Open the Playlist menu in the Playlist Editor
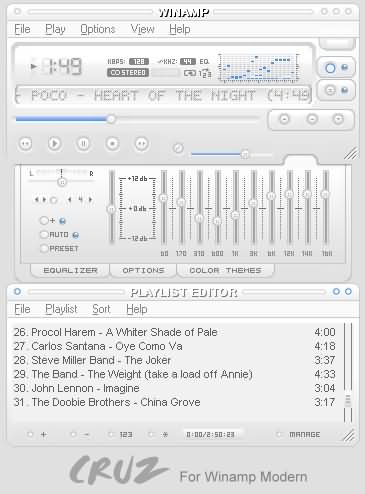Viewport: 365px width, 494px height. [61, 309]
